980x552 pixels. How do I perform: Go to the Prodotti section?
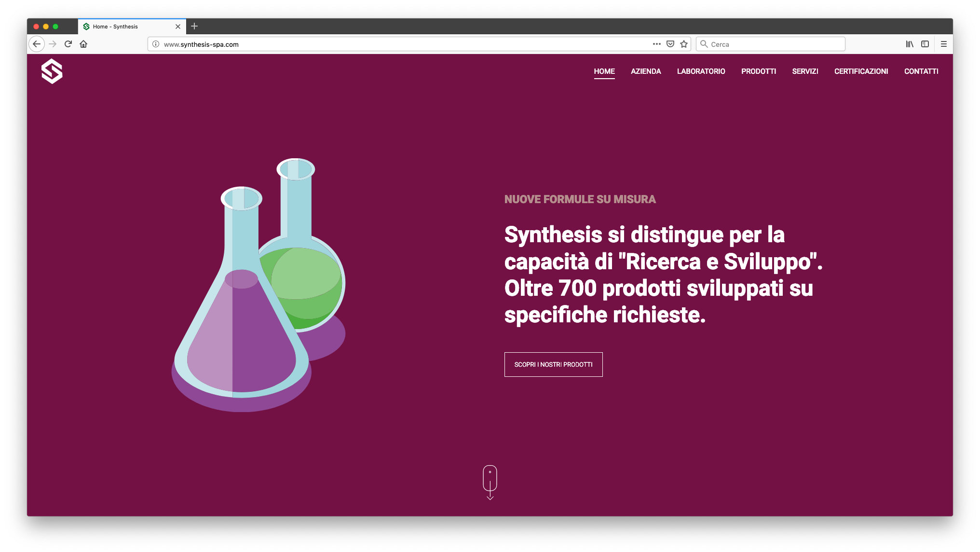759,71
